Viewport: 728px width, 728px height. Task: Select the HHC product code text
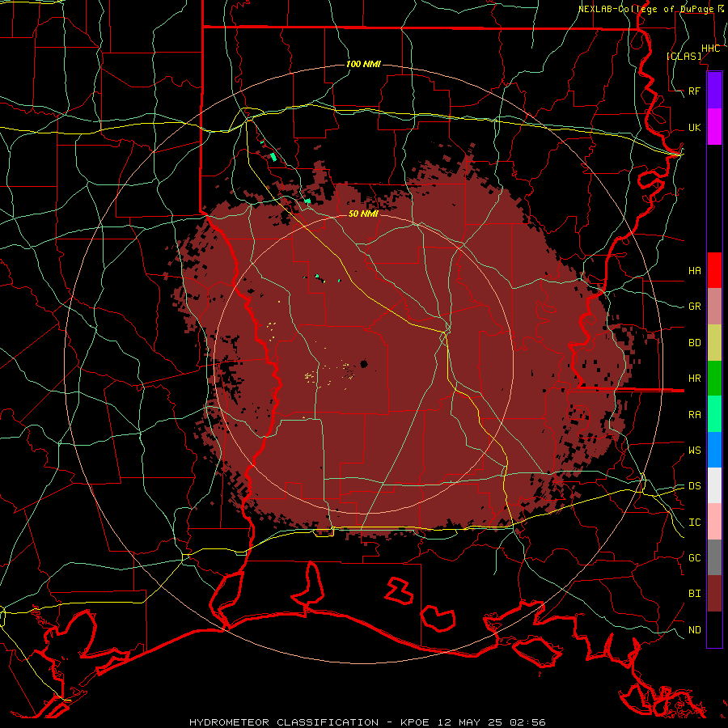710,48
